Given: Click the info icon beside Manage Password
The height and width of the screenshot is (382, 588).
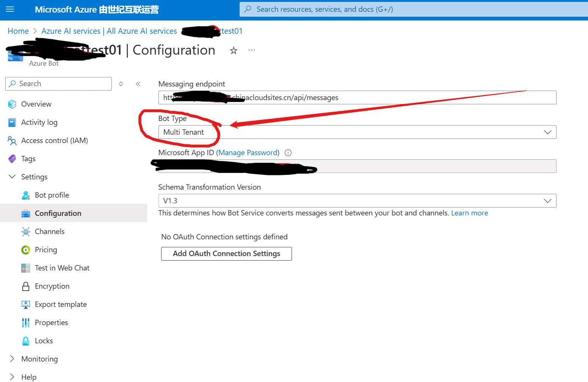Looking at the screenshot, I should [288, 153].
